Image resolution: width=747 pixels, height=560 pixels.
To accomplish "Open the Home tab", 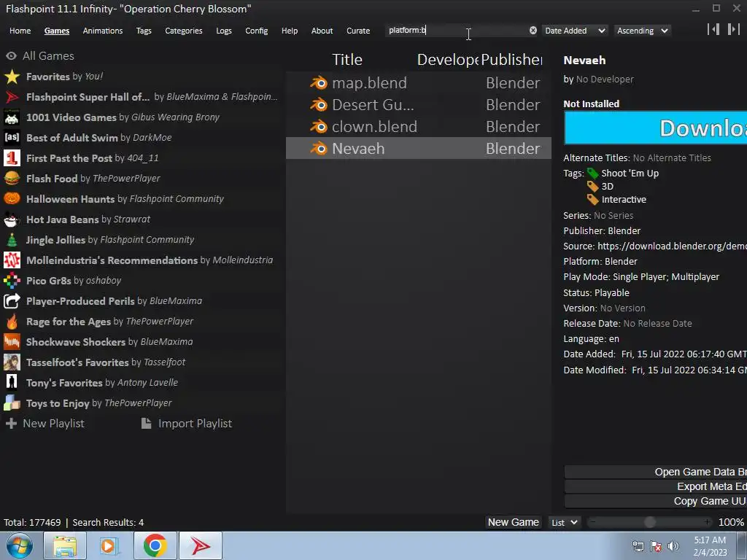I will 20,31.
